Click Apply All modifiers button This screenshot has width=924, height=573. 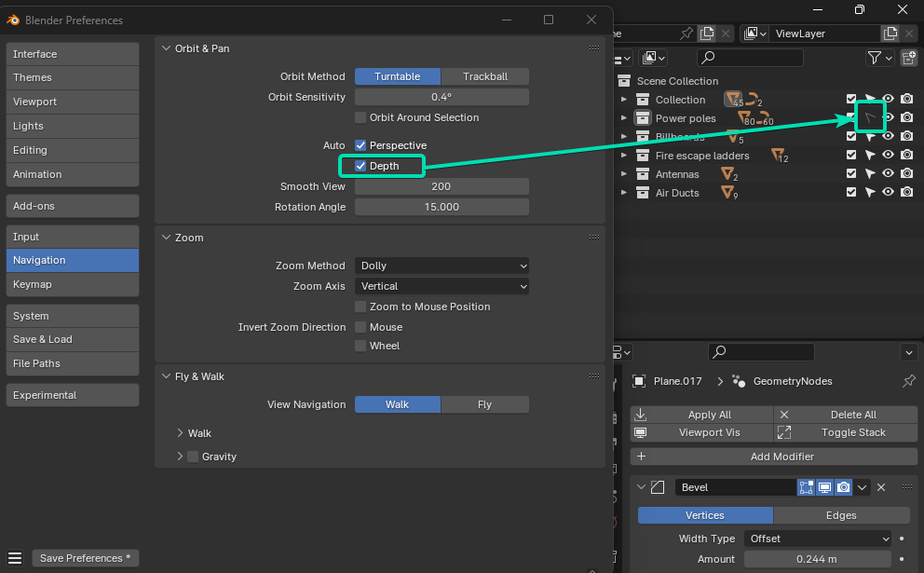(701, 415)
